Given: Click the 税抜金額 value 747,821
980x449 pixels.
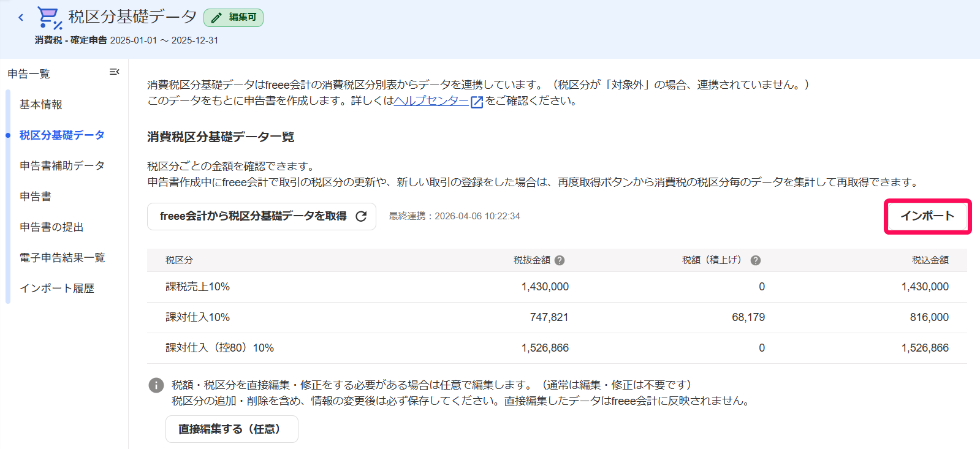Looking at the screenshot, I should 549,317.
